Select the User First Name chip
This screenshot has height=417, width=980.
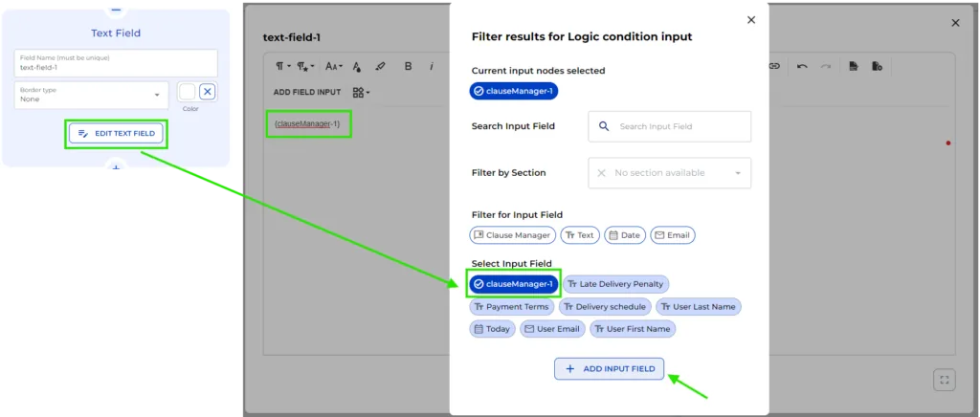tap(634, 329)
